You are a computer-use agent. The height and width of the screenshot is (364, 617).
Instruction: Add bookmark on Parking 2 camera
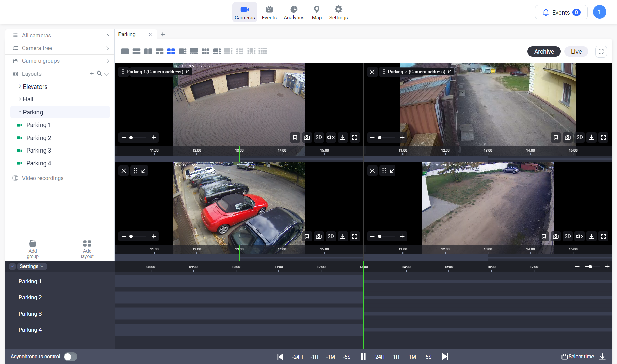pyautogui.click(x=556, y=137)
